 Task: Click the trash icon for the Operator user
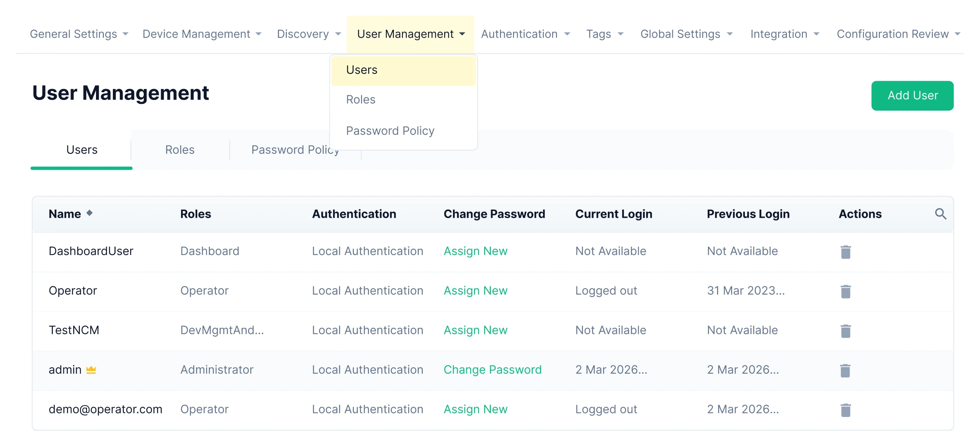click(845, 291)
